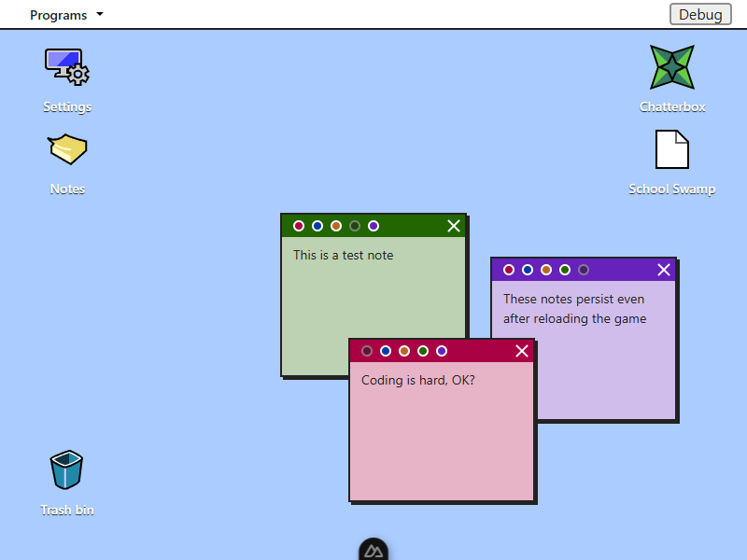This screenshot has height=560, width=747.
Task: Set purple note color to orange
Action: 546,270
